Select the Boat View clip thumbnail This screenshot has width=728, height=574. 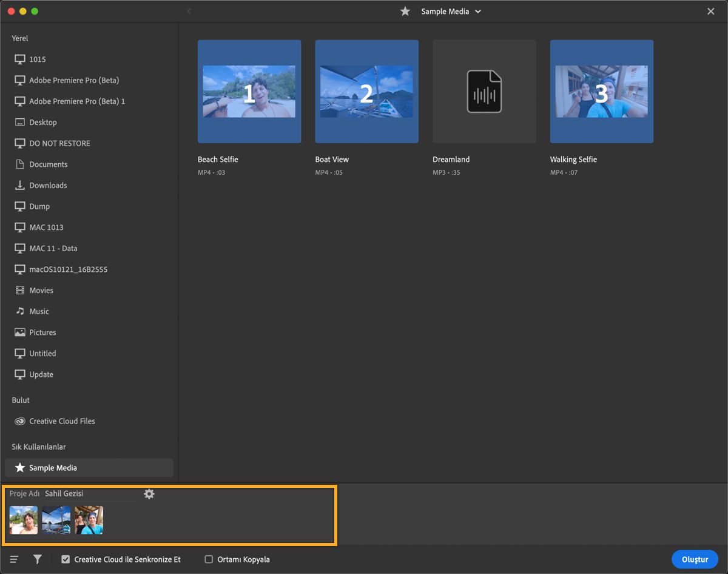pos(366,92)
